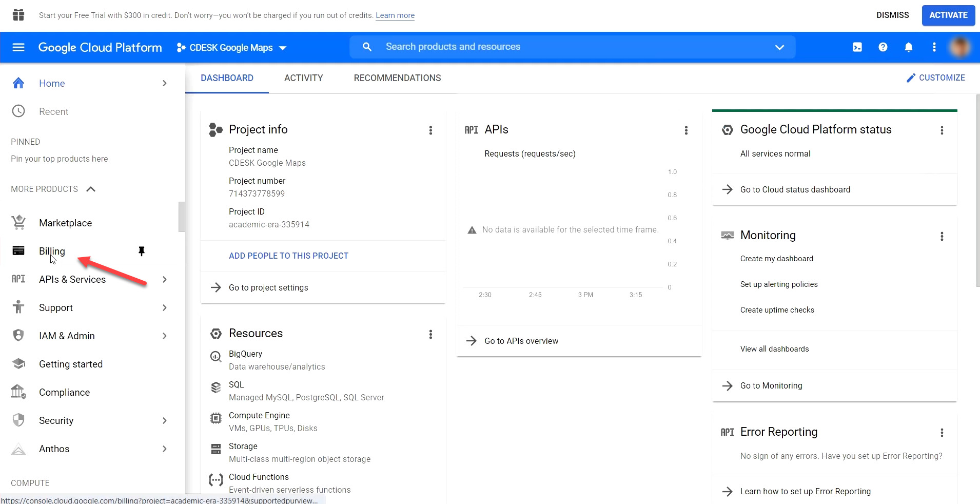Screen dimensions: 980x504
Task: Click the APIs & Services API icon
Action: (x=18, y=279)
